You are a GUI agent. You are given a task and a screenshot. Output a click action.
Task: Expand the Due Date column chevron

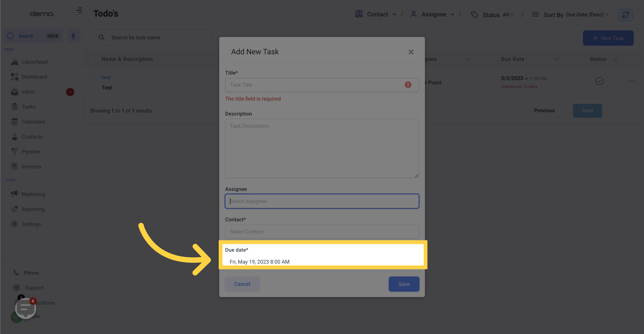click(x=557, y=59)
